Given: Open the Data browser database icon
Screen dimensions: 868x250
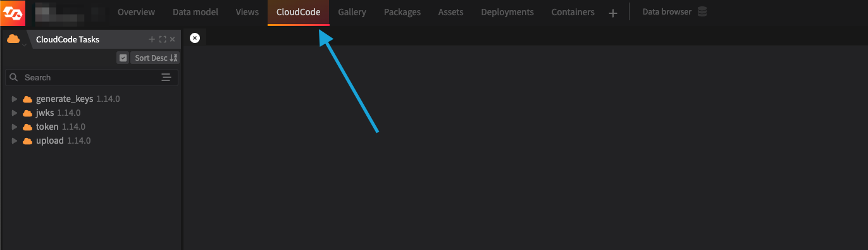Looking at the screenshot, I should (702, 12).
